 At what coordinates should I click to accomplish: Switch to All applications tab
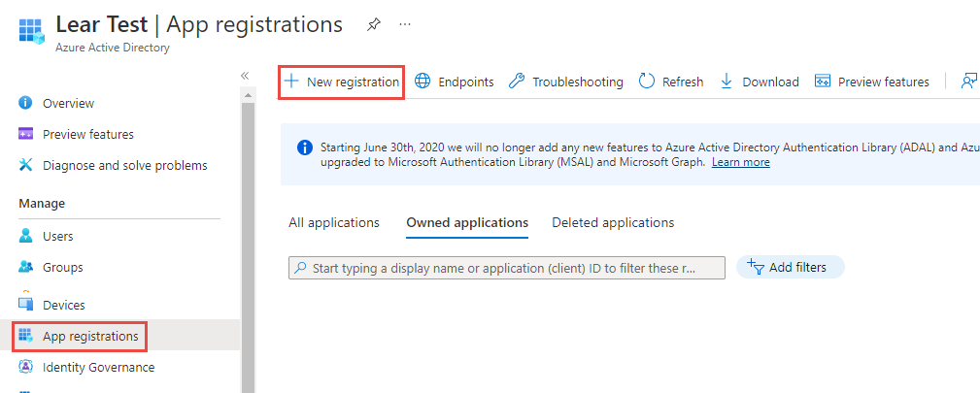pyautogui.click(x=334, y=222)
